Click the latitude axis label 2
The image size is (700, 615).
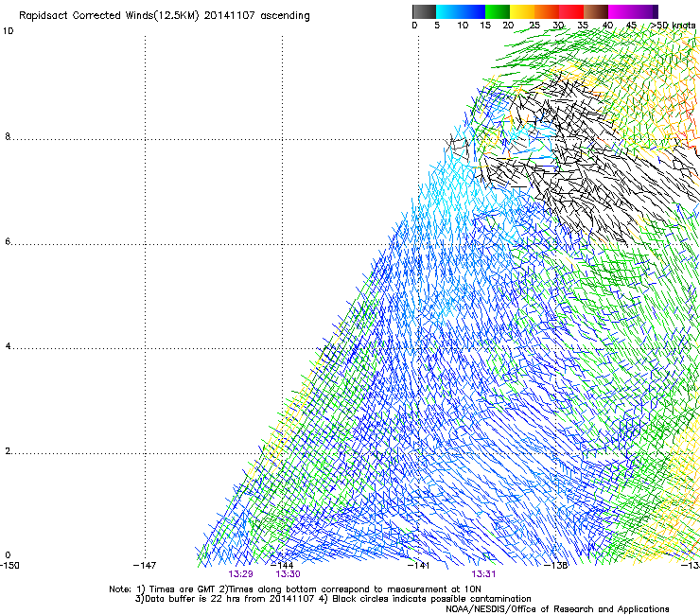point(8,451)
